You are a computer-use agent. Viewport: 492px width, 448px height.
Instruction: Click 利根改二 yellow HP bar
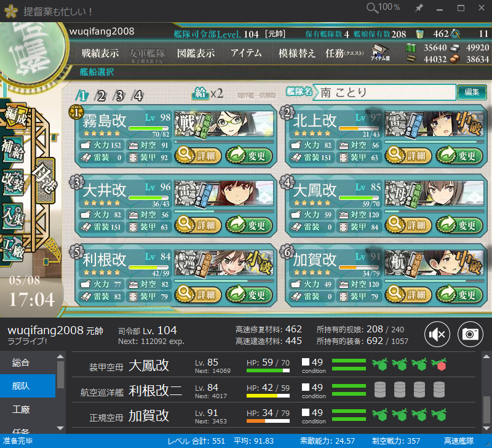click(x=268, y=396)
